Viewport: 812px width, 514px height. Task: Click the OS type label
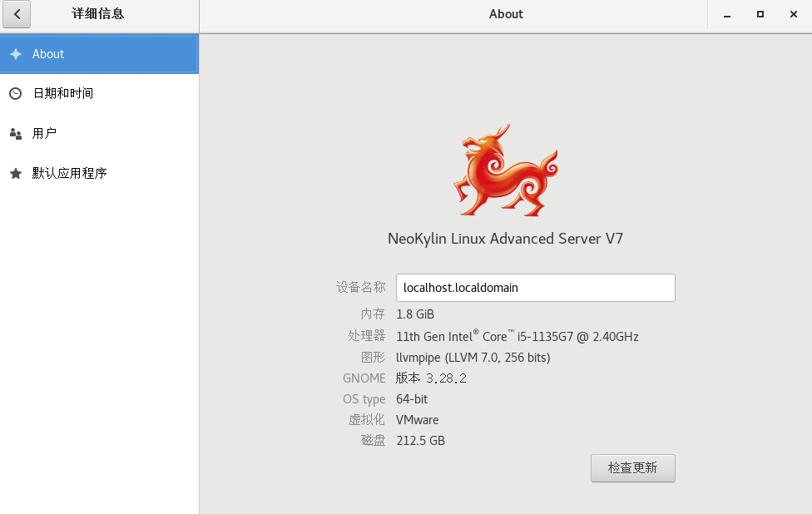coord(364,399)
